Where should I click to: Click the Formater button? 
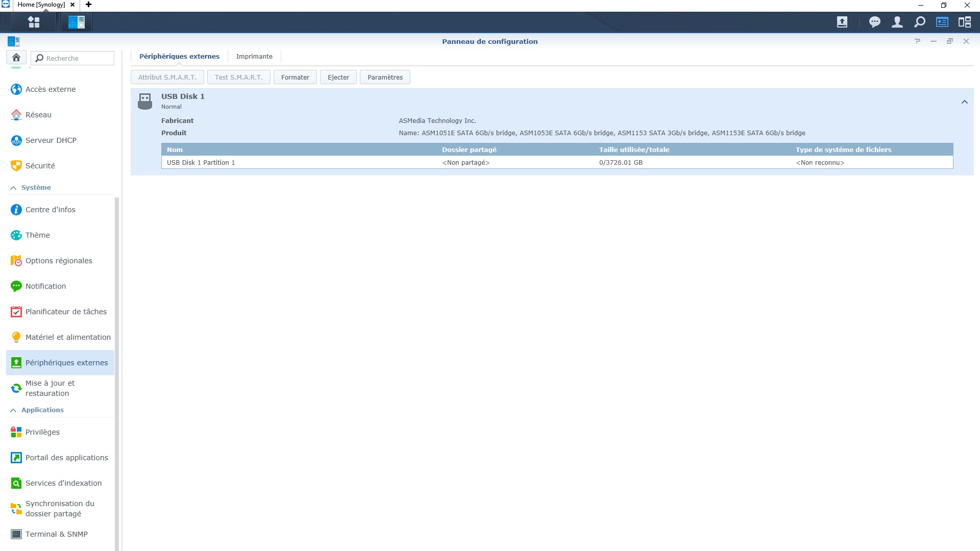[x=295, y=78]
